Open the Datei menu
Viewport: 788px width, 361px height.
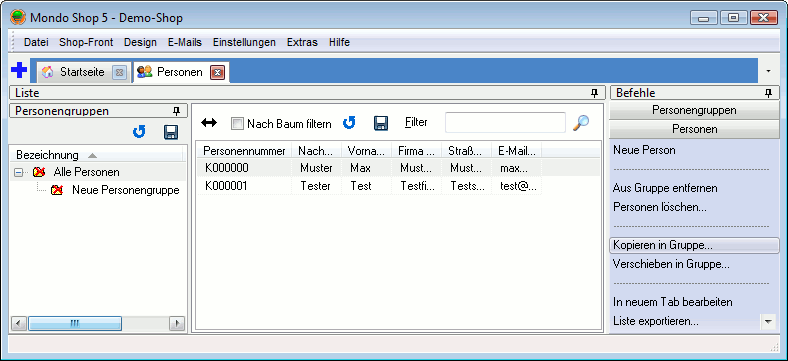click(x=36, y=42)
